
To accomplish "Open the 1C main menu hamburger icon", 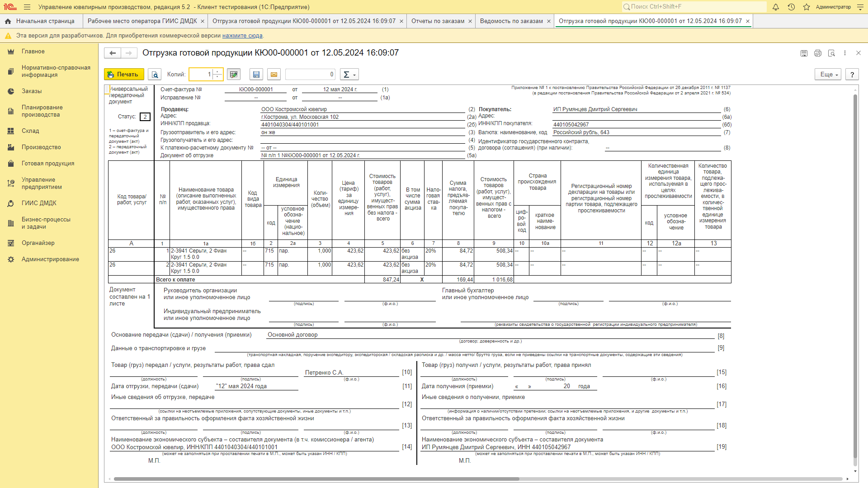I will [x=27, y=7].
